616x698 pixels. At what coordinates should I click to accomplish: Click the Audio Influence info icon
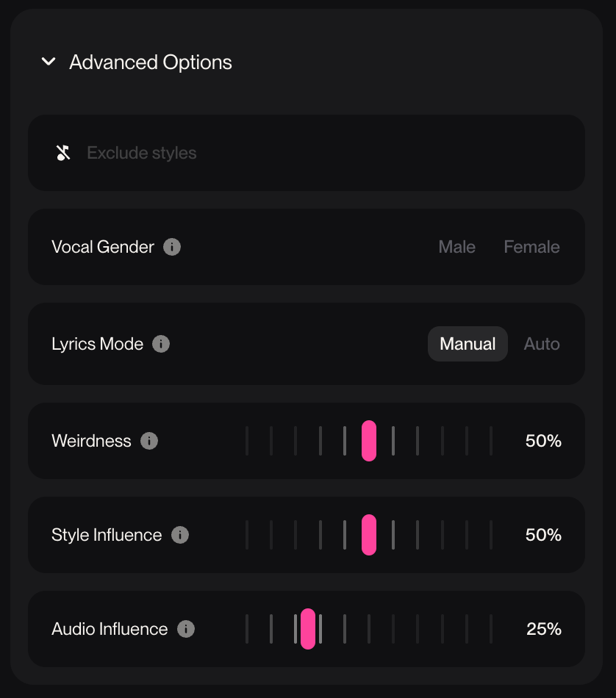click(x=186, y=629)
